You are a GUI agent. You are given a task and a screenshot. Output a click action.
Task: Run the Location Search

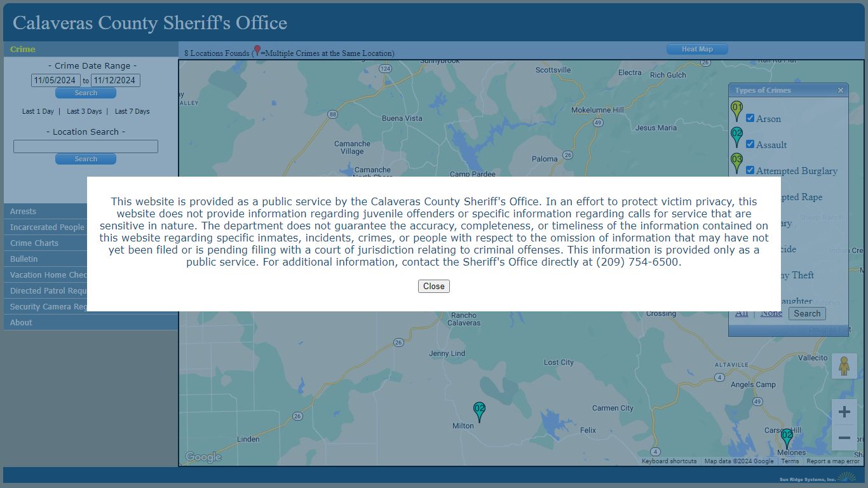[x=86, y=159]
